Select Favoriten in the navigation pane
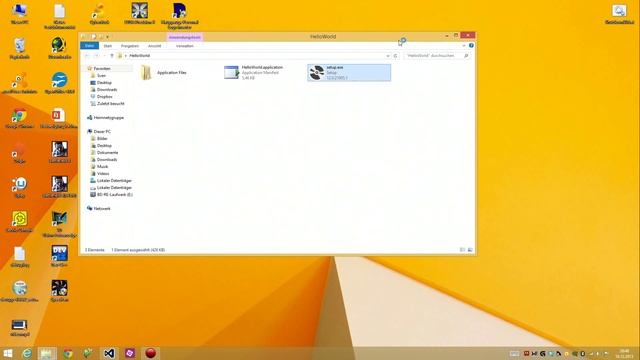This screenshot has width=640, height=360. [102, 69]
